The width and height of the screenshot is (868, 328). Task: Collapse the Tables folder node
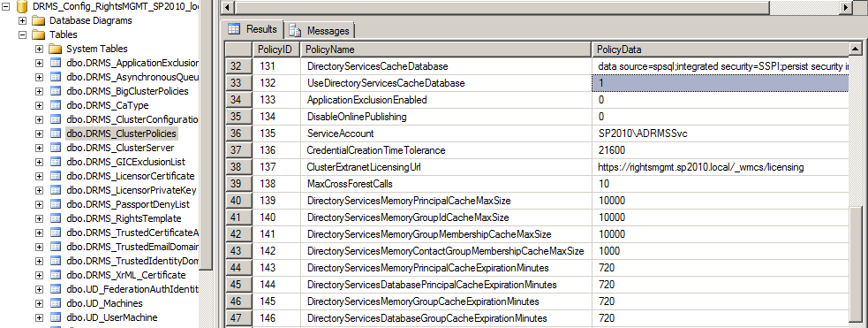coord(23,34)
